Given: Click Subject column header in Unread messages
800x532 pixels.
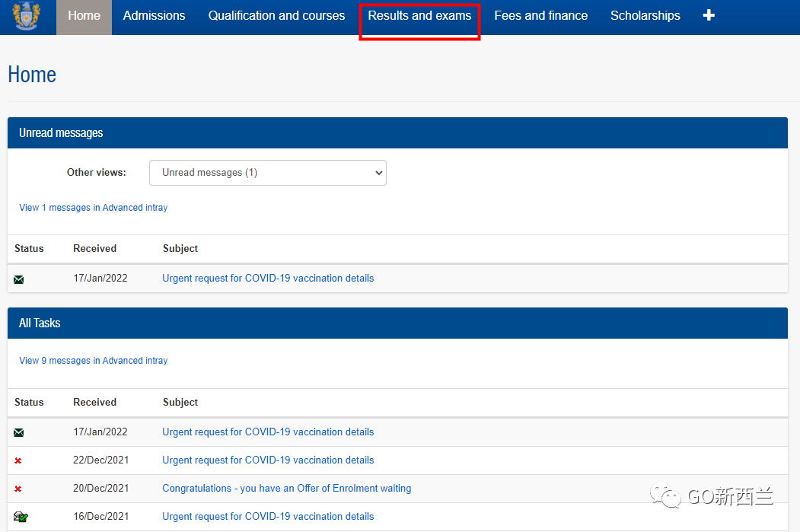Looking at the screenshot, I should coord(180,248).
